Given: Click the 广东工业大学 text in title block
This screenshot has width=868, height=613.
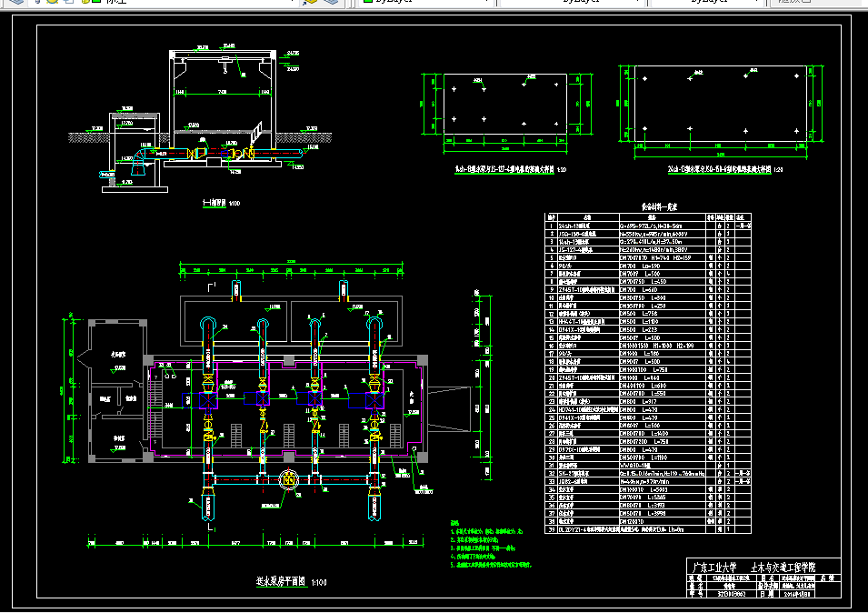Looking at the screenshot, I should pos(714,568).
